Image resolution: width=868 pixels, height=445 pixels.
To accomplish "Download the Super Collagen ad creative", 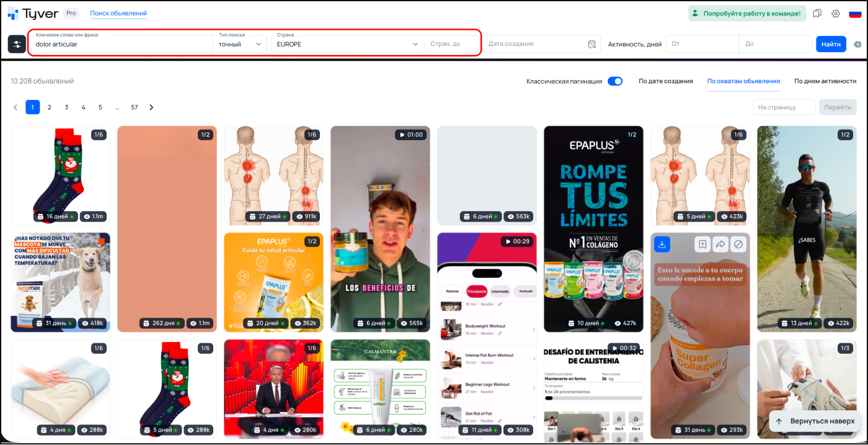I will pyautogui.click(x=662, y=245).
